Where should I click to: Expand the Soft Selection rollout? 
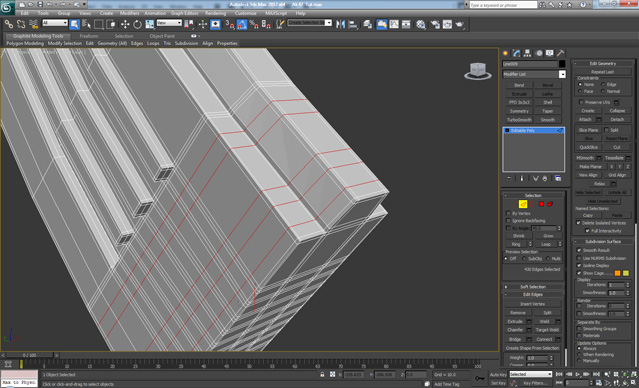(533, 287)
